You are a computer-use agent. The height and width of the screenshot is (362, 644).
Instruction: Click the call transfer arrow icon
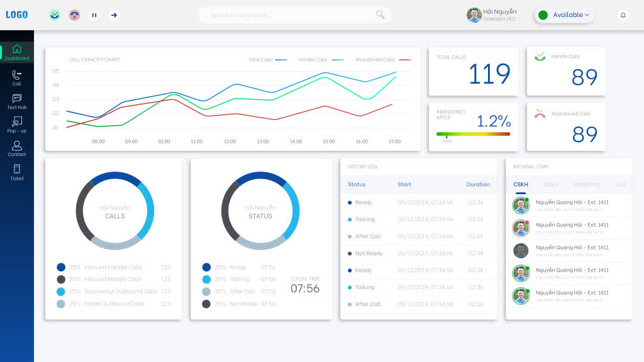point(114,14)
